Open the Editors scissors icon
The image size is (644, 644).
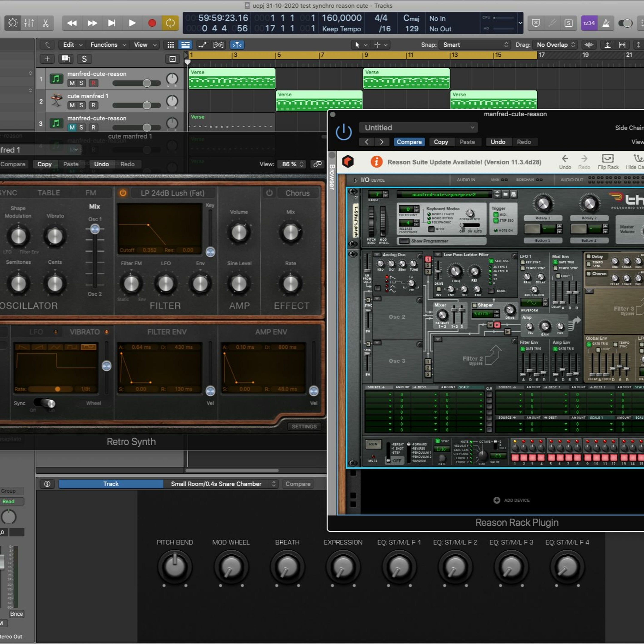point(45,23)
